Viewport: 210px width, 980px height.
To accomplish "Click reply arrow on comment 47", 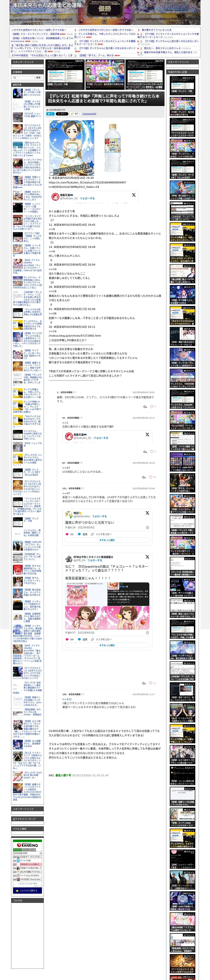I will [145, 452].
